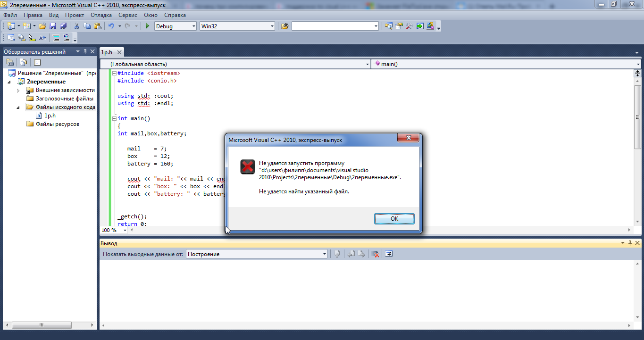Open the Win32 platform dropdown
This screenshot has width=644, height=340.
click(x=272, y=26)
